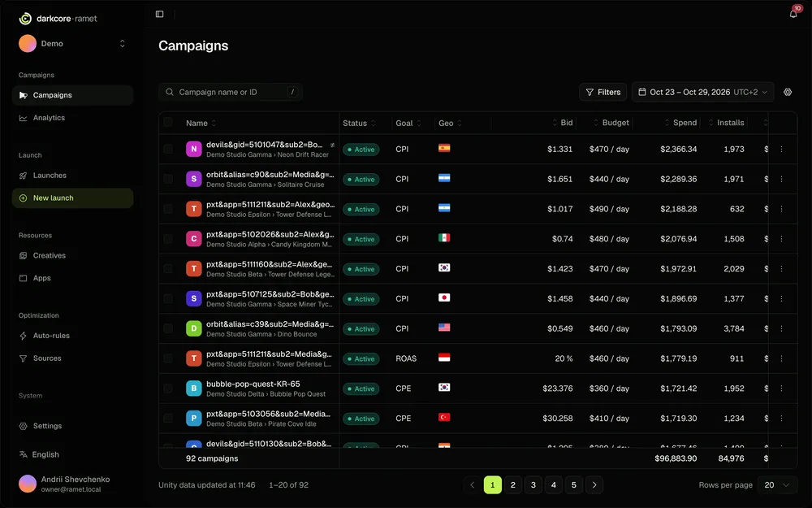This screenshot has width=812, height=508.
Task: Click the Demo account avatar
Action: point(28,44)
